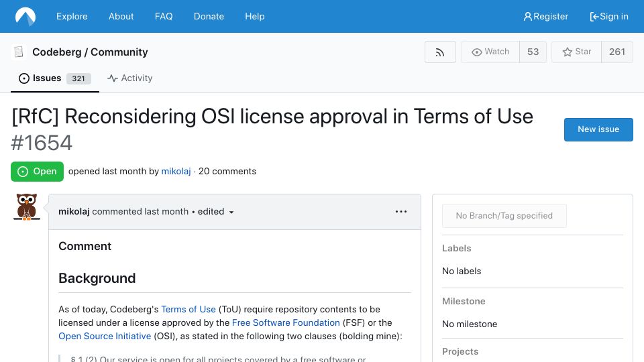Click the issue number #1654
The image size is (644, 362).
pyautogui.click(x=42, y=143)
